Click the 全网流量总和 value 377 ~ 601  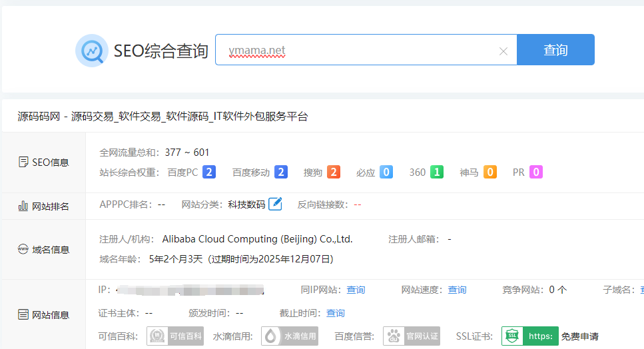(187, 153)
